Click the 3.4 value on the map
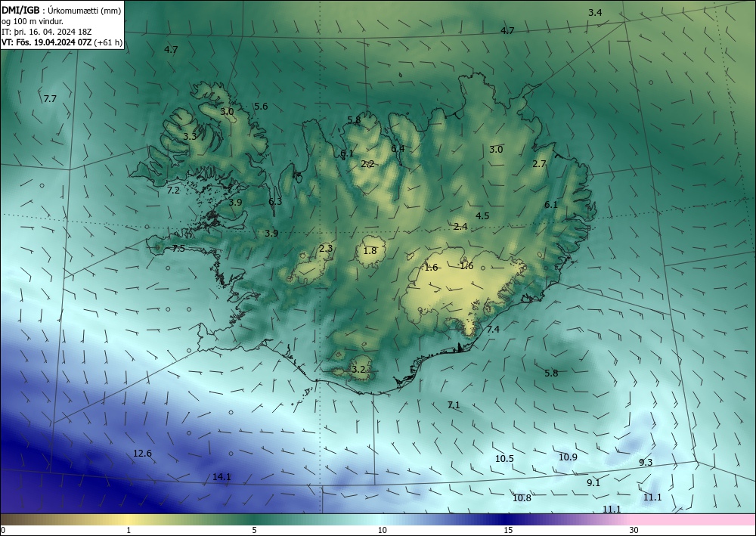Viewport: 756px width, 536px height. [x=595, y=13]
